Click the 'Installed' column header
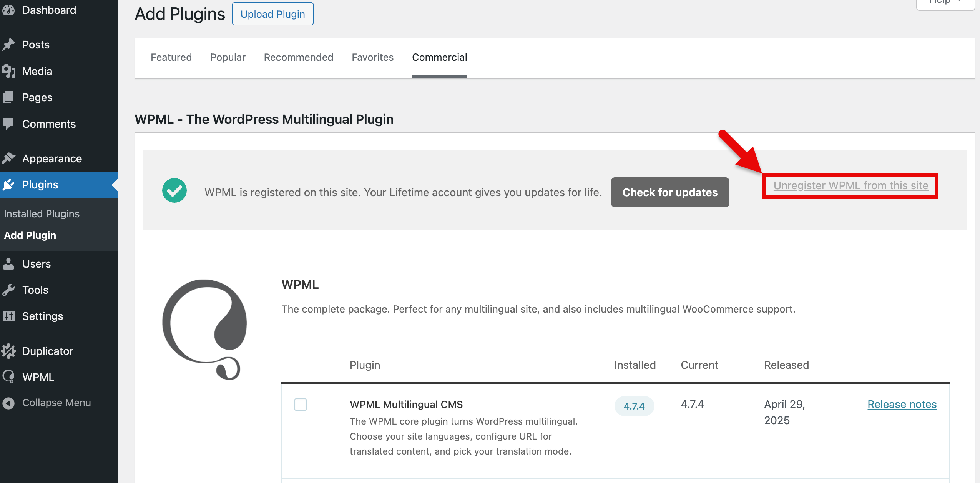This screenshot has width=980, height=483. click(635, 365)
